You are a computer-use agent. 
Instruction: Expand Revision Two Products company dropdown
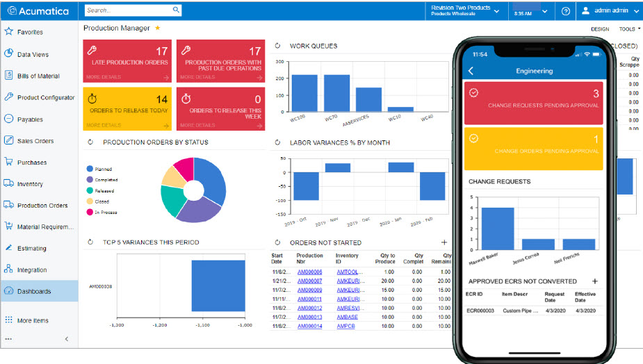(x=466, y=10)
